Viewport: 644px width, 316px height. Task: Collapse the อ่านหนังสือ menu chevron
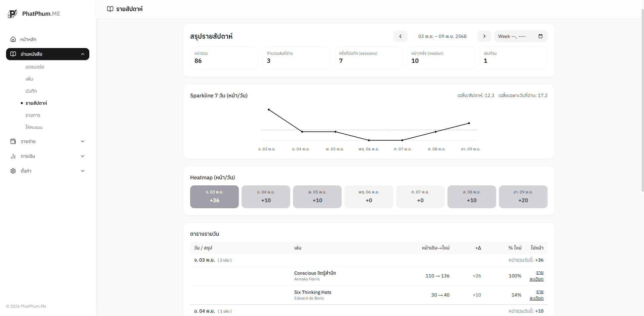[83, 54]
